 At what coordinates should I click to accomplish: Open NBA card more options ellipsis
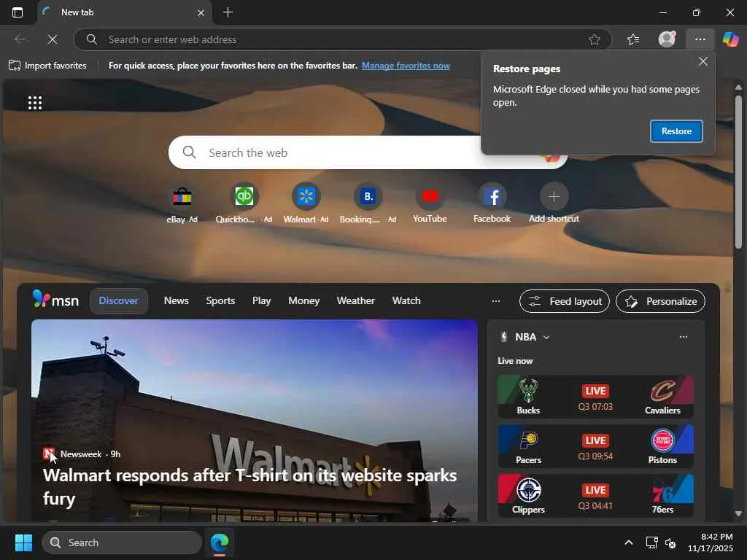[683, 337]
